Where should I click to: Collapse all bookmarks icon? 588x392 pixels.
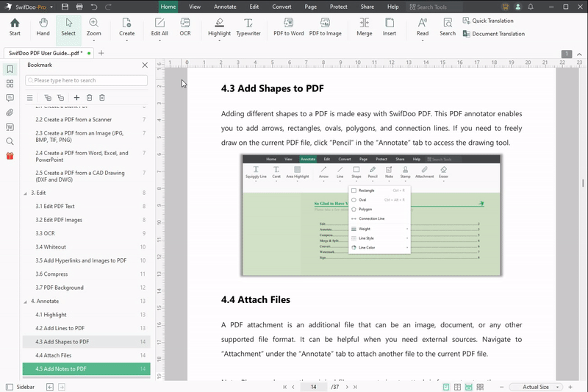60,98
